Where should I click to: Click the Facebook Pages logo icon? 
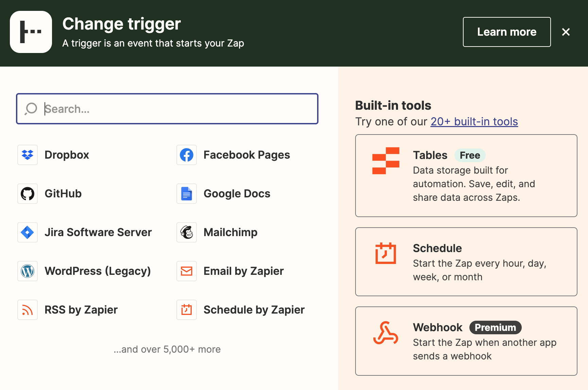187,155
